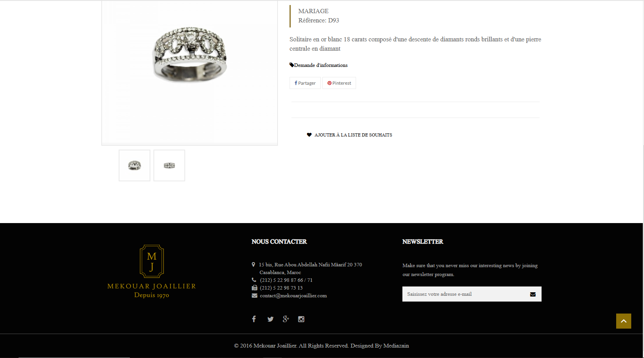Click the heart wishlist icon
This screenshot has width=644, height=358.
309,135
